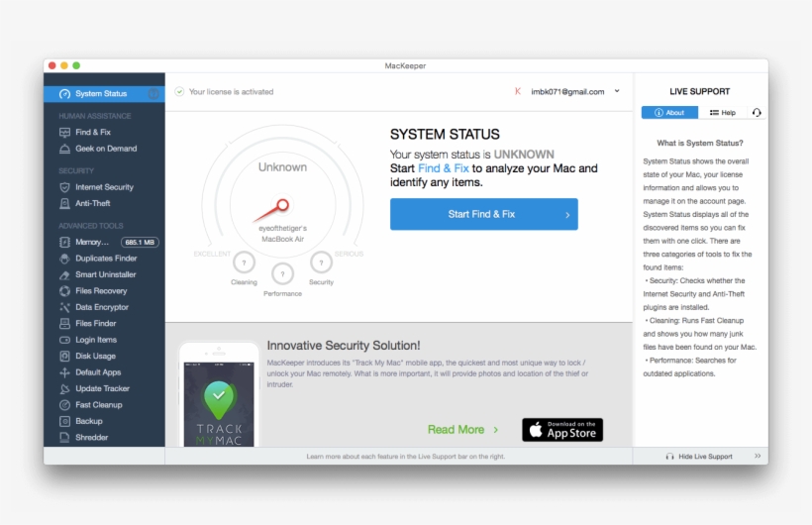Expand the account email dropdown arrow
Screen dimensions: 812x525
(617, 91)
